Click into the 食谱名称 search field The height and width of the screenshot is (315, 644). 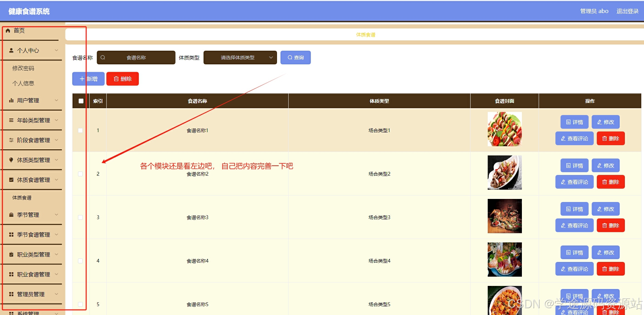point(136,58)
